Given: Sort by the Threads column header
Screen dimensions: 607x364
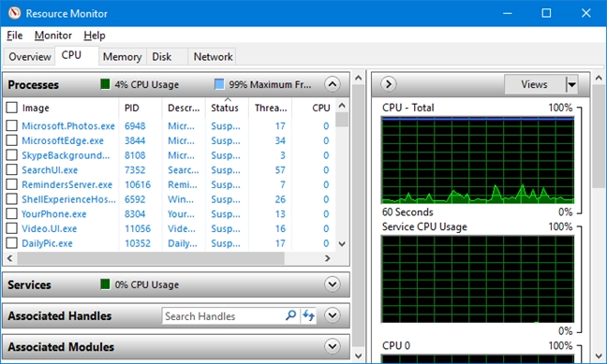Looking at the screenshot, I should pos(271,108).
